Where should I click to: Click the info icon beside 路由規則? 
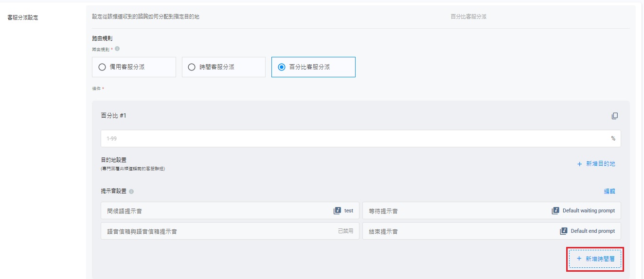coord(117,49)
